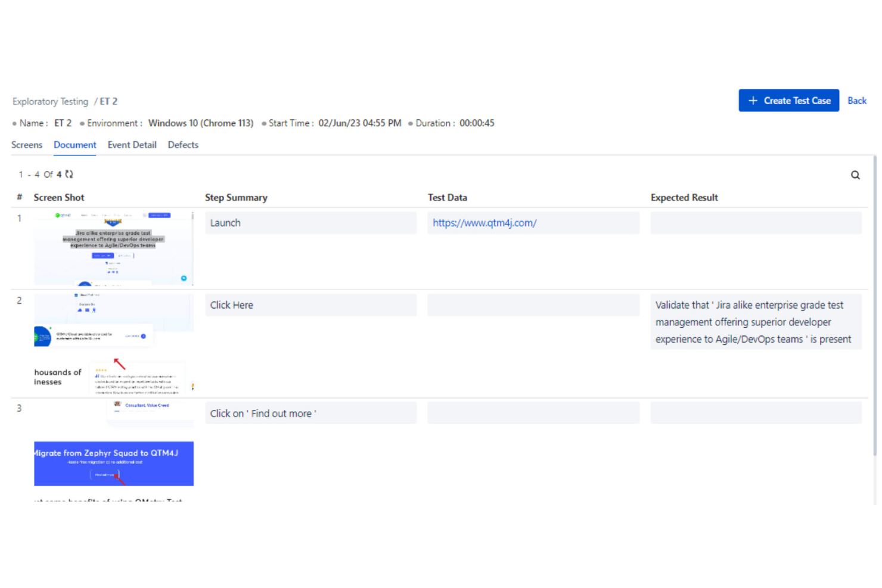The height and width of the screenshot is (588, 882).
Task: Click the empty Expected Result field of step 1
Action: [756, 223]
